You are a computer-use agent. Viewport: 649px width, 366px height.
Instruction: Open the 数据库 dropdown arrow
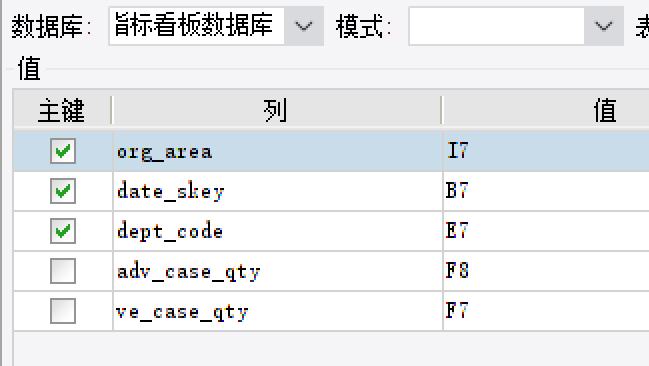point(304,26)
